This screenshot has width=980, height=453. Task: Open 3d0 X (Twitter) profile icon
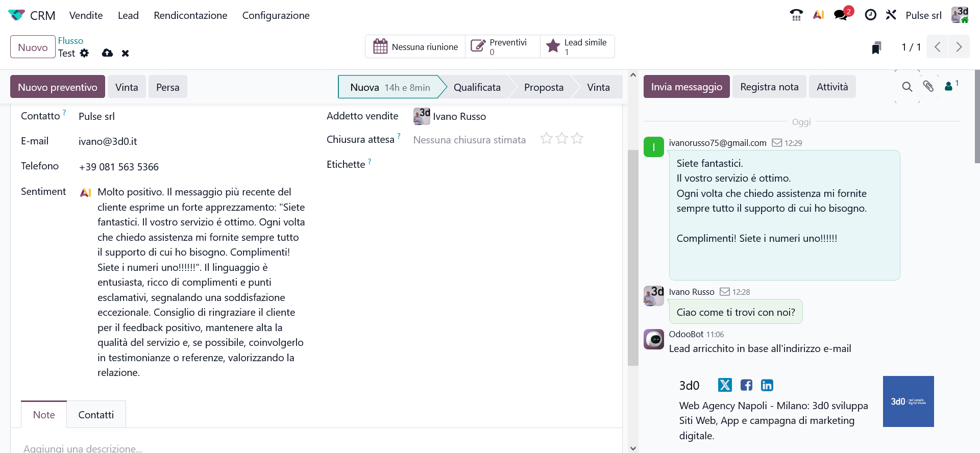pos(725,385)
